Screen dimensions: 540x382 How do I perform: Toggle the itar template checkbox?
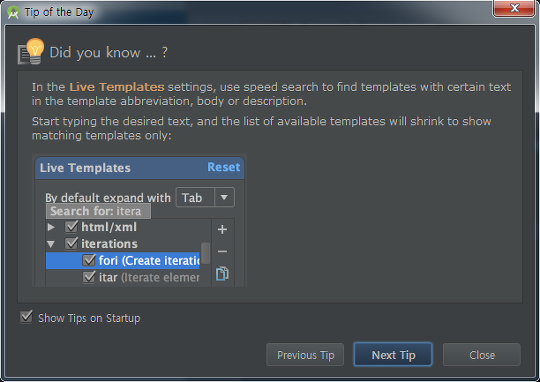89,277
